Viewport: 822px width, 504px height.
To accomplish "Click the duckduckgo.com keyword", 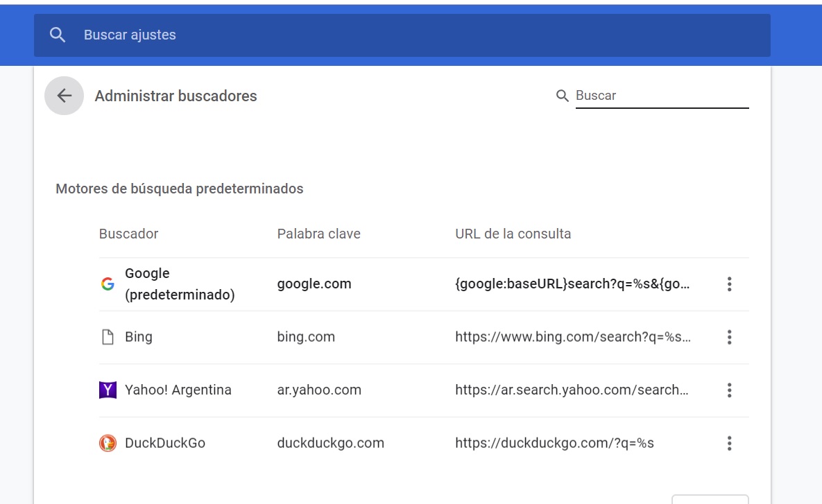I will pos(331,443).
